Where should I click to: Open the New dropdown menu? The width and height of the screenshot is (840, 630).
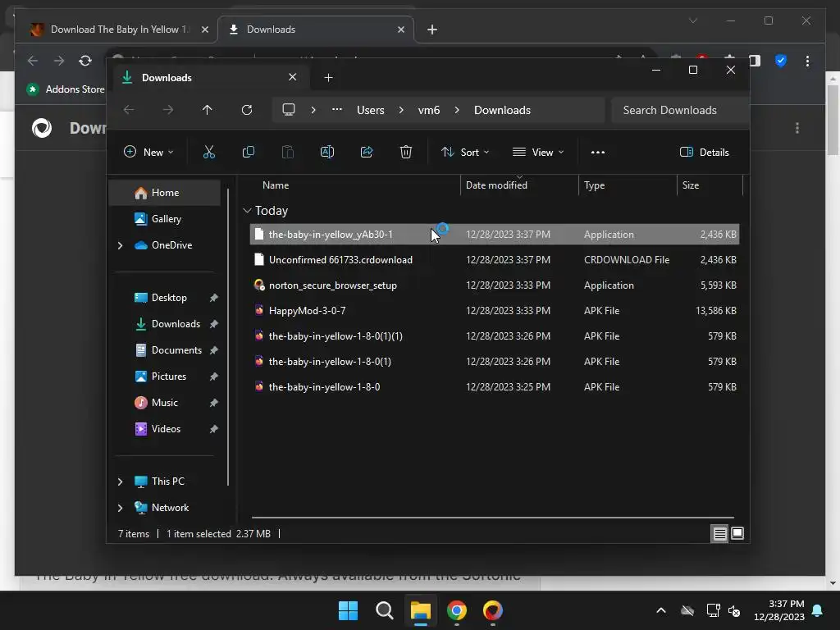point(148,152)
